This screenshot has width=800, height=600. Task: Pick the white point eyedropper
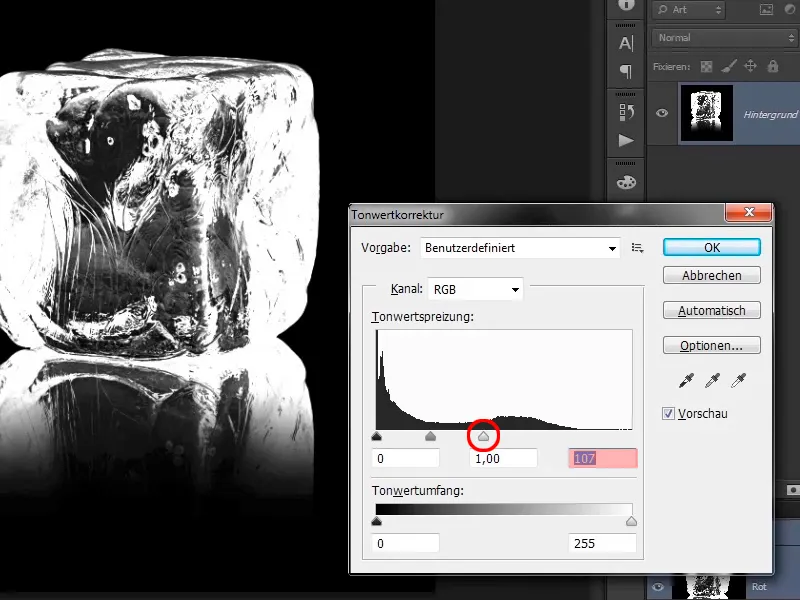coord(738,380)
